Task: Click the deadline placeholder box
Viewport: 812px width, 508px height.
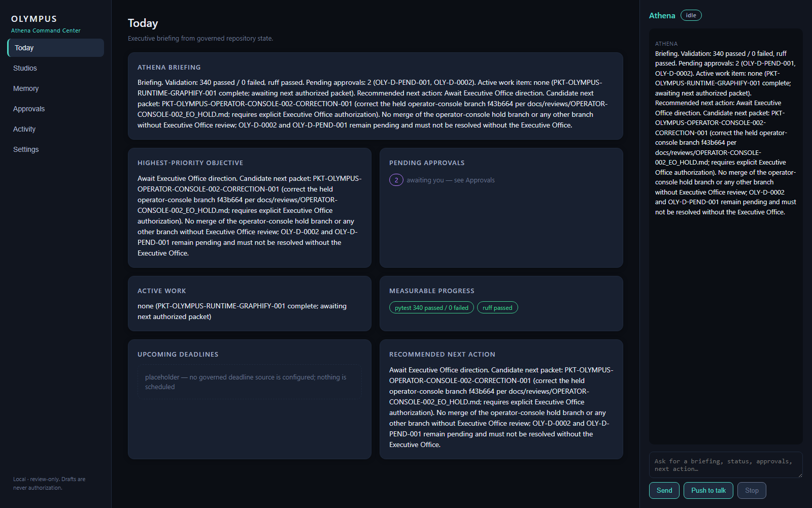Action: (250, 382)
